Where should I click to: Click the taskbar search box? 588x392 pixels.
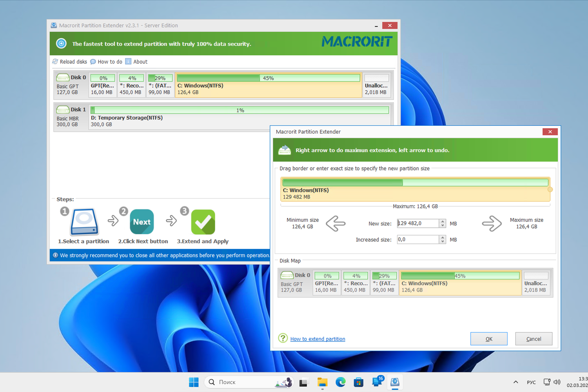click(x=249, y=382)
